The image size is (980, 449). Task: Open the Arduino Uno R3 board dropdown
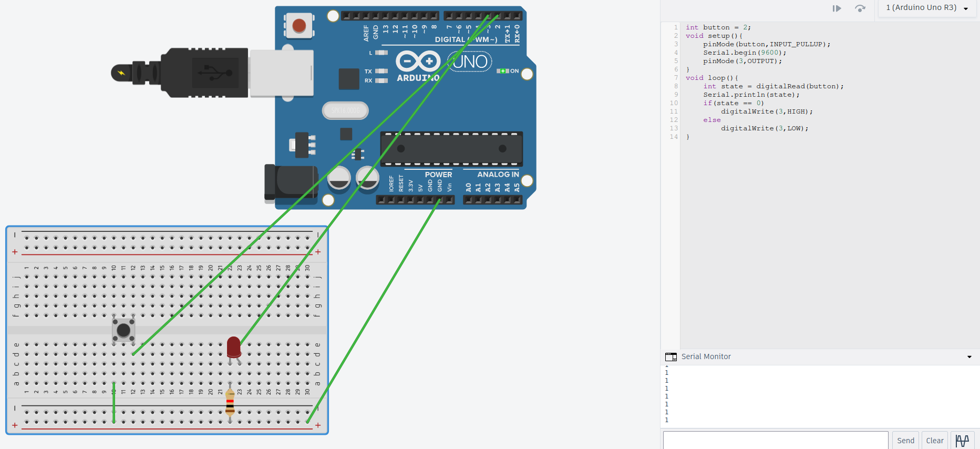pos(927,8)
